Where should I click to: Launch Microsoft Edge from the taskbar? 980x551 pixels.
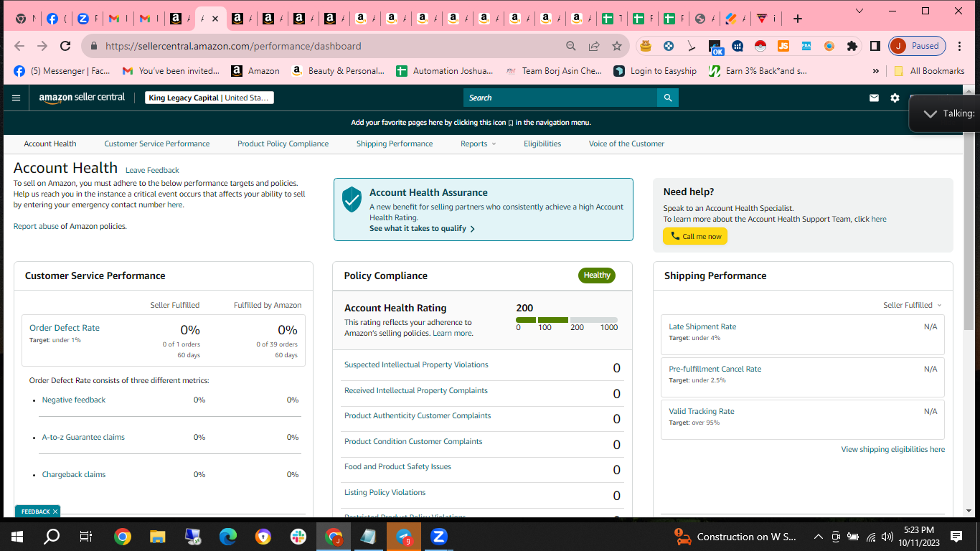click(228, 536)
